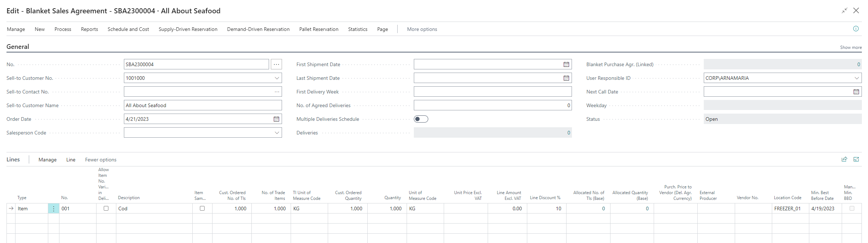This screenshot has height=243, width=868.
Task: Enable the Multiple Deliveries Schedule toggle
Action: point(421,119)
